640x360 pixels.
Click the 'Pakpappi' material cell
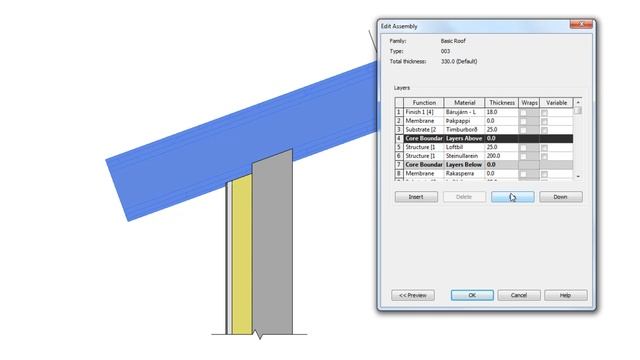[464, 121]
